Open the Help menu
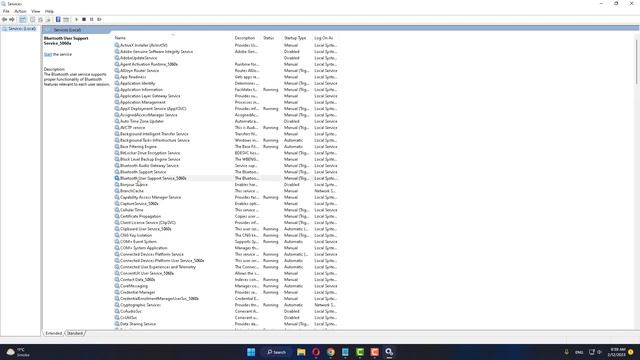Viewport: 640px width, 360px height. (49, 11)
